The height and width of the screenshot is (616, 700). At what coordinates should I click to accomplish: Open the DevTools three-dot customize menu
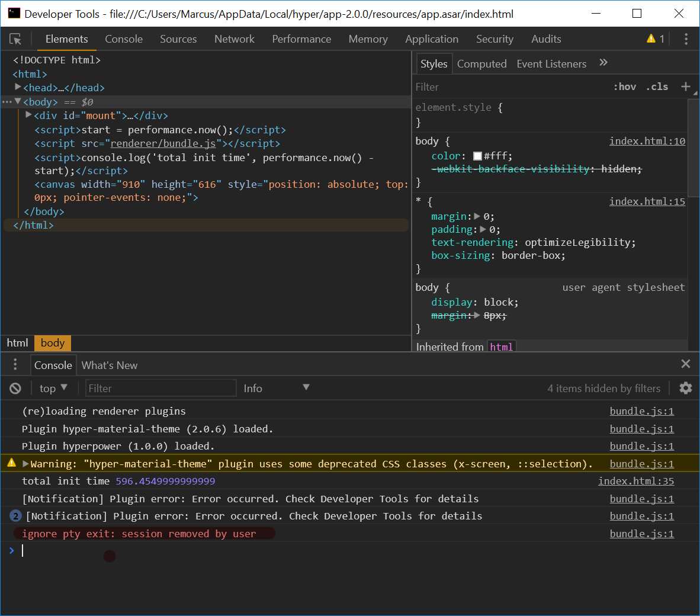pyautogui.click(x=686, y=39)
